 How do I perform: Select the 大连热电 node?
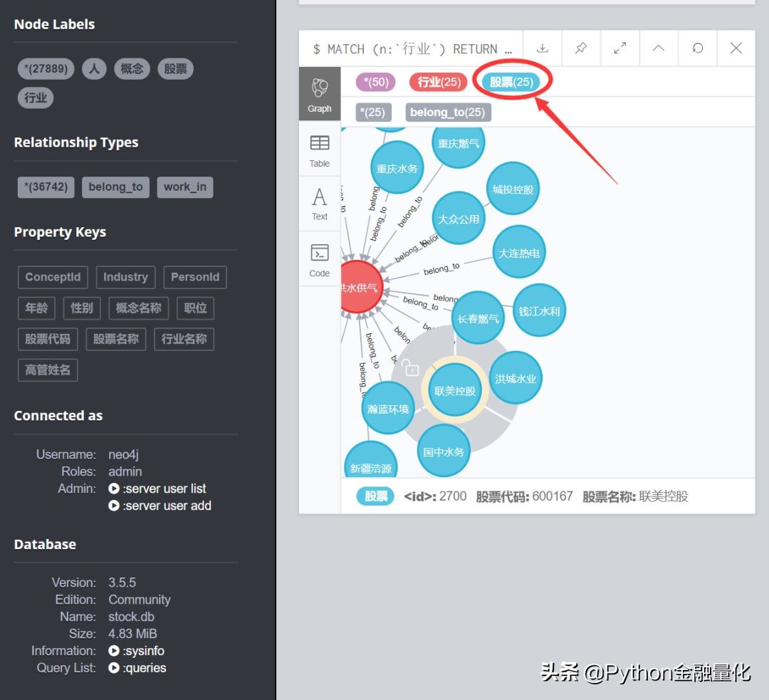point(519,253)
